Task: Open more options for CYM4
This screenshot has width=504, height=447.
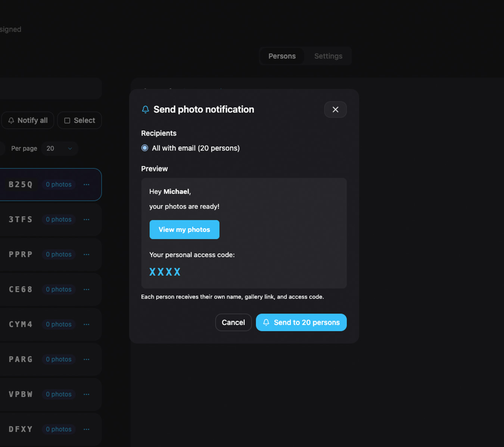Action: pos(87,324)
